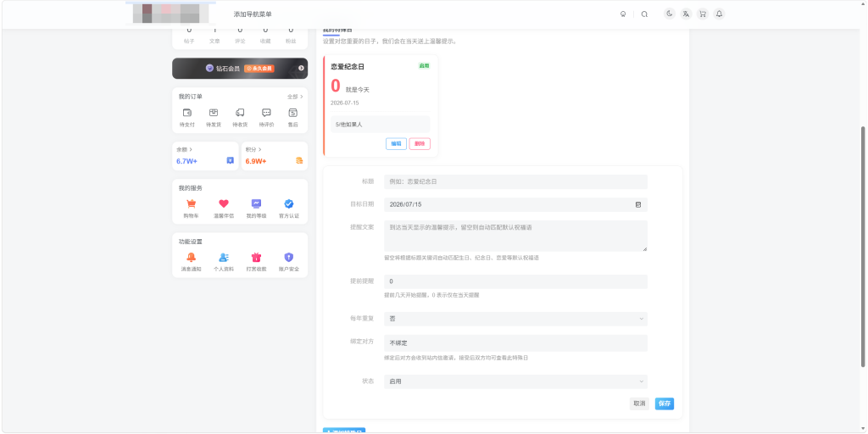This screenshot has height=434, width=868.
Task: Click 保存 to save the form
Action: (665, 403)
